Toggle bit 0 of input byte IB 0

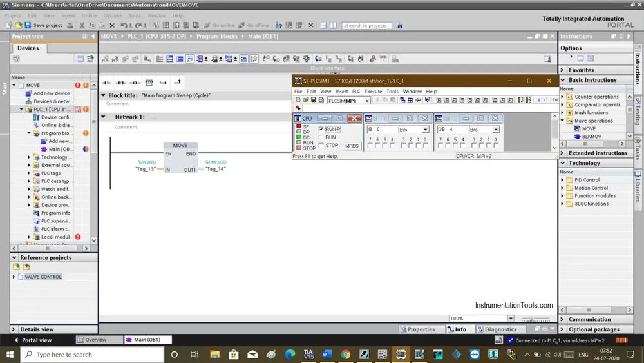tap(426, 145)
